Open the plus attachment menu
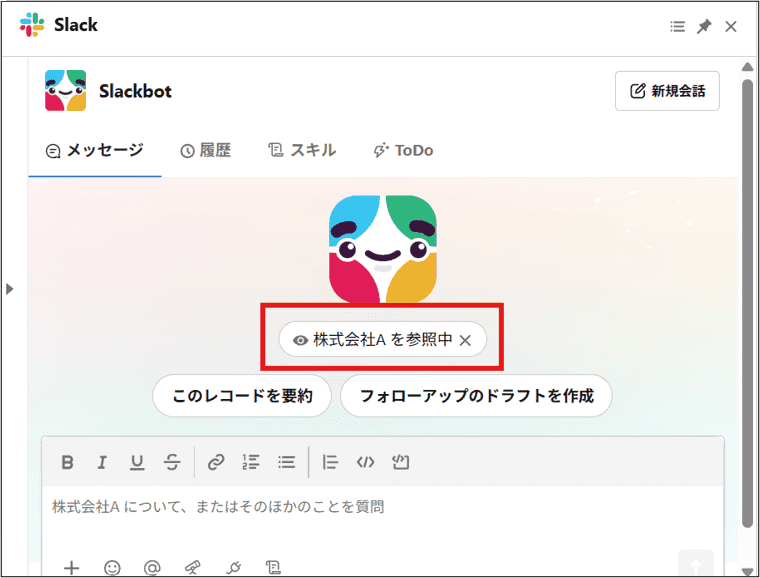The height and width of the screenshot is (578, 760). 72,567
